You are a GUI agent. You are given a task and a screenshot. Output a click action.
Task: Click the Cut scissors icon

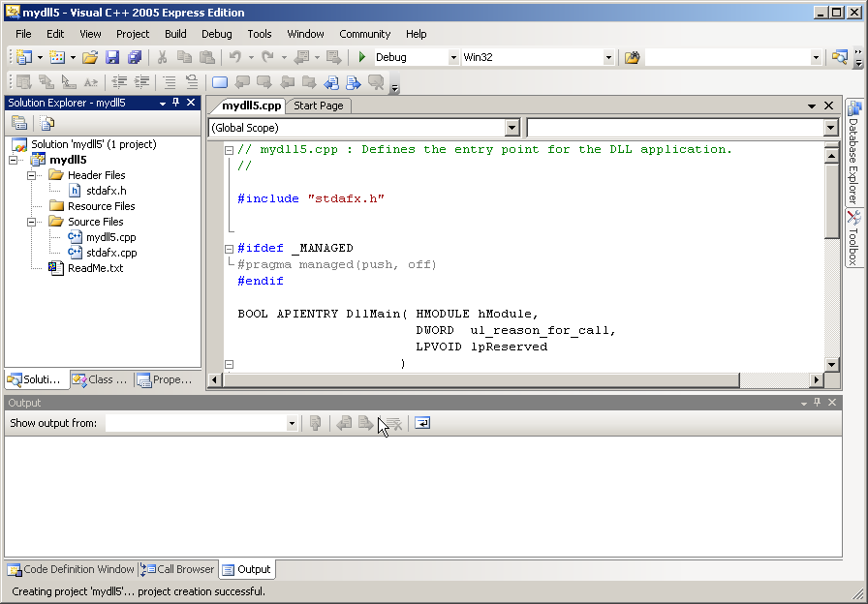pyautogui.click(x=162, y=57)
